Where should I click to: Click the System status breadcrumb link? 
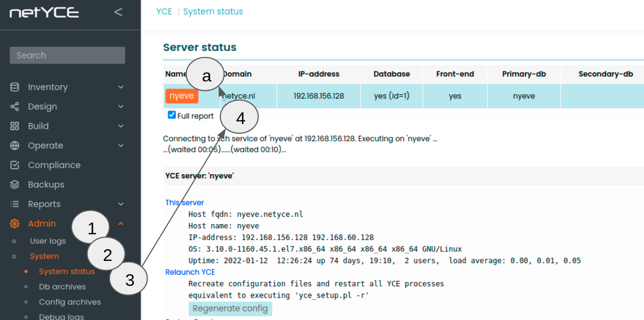point(213,11)
